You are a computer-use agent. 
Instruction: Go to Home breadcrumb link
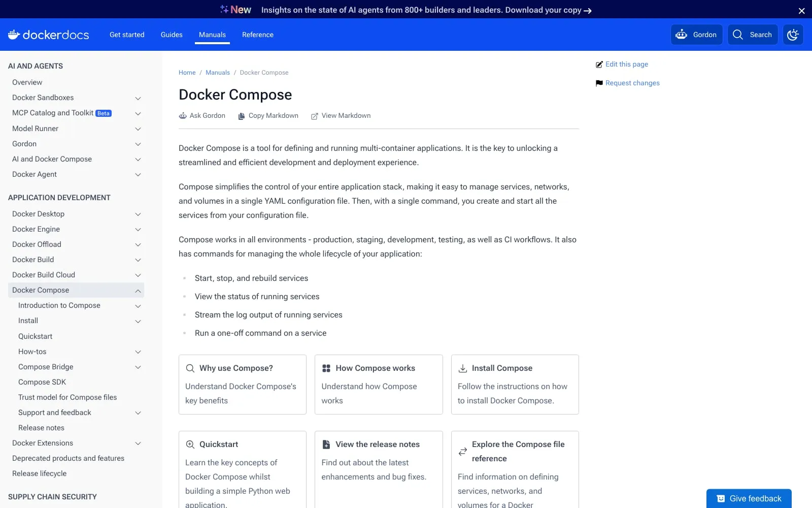pyautogui.click(x=187, y=73)
